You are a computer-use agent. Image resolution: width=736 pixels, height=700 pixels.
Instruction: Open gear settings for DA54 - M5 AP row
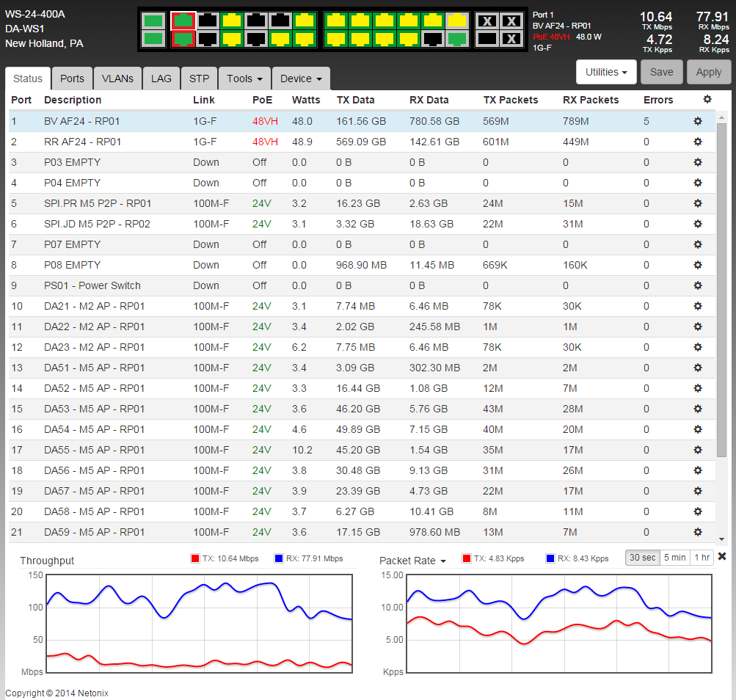[x=698, y=429]
